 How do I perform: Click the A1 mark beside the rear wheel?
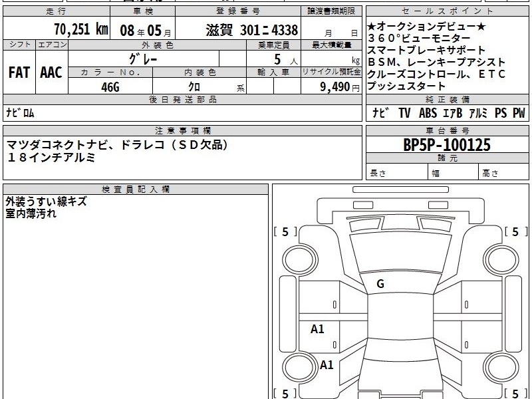(327, 364)
